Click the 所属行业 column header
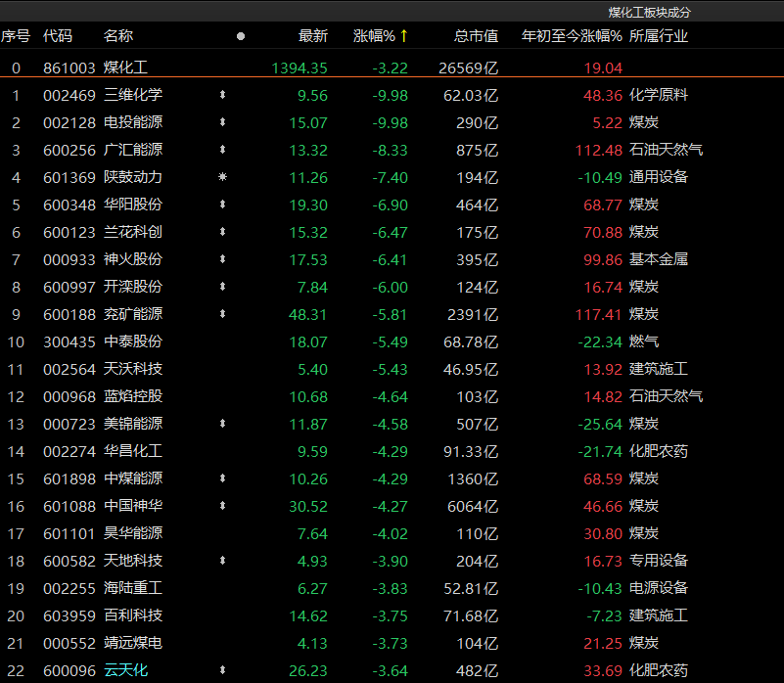Viewport: 784px width, 683px height. click(x=659, y=36)
